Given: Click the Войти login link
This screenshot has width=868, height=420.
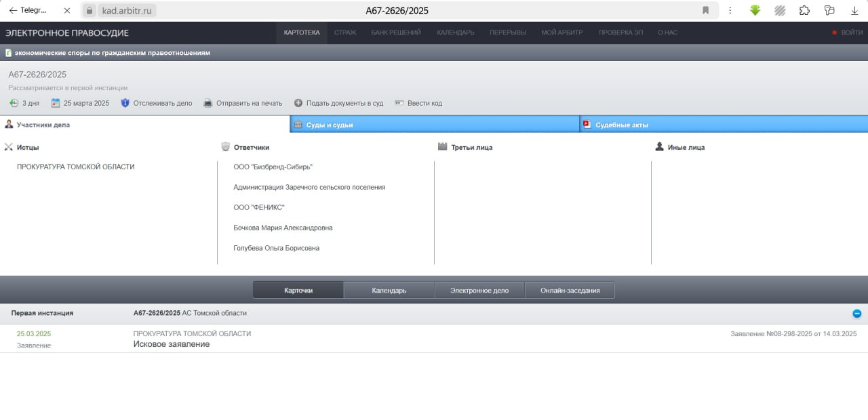Looking at the screenshot, I should [851, 33].
